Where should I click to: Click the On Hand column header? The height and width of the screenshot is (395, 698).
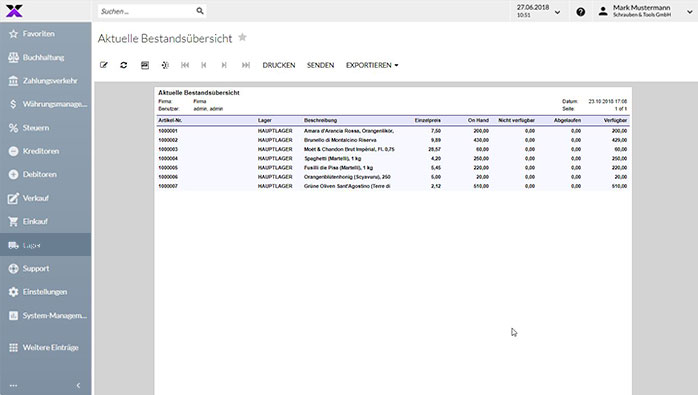click(x=478, y=120)
